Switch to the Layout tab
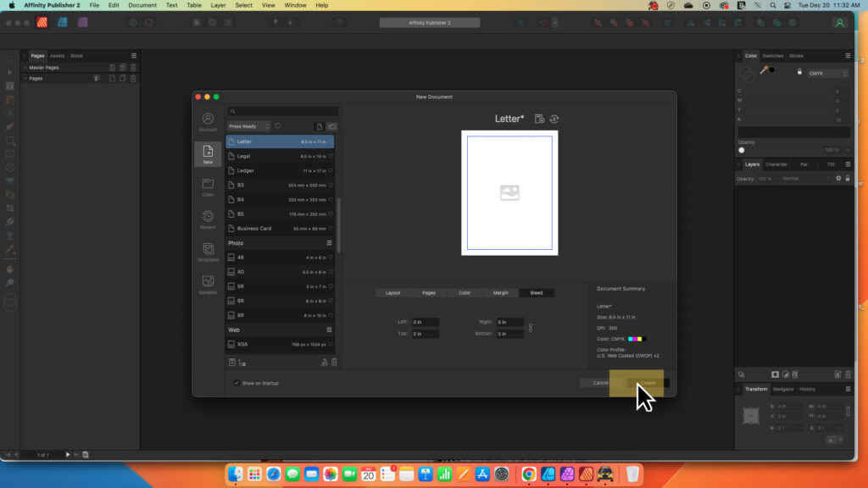This screenshot has width=868, height=488. tap(393, 292)
